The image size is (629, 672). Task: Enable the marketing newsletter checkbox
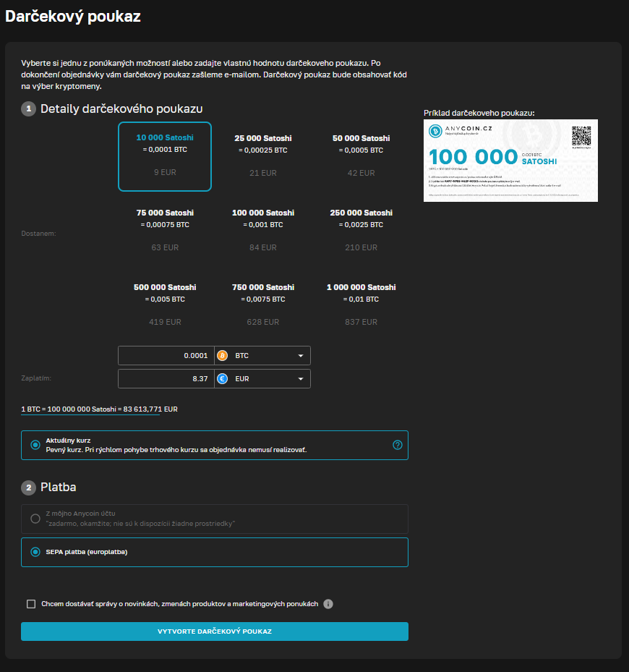pos(31,604)
